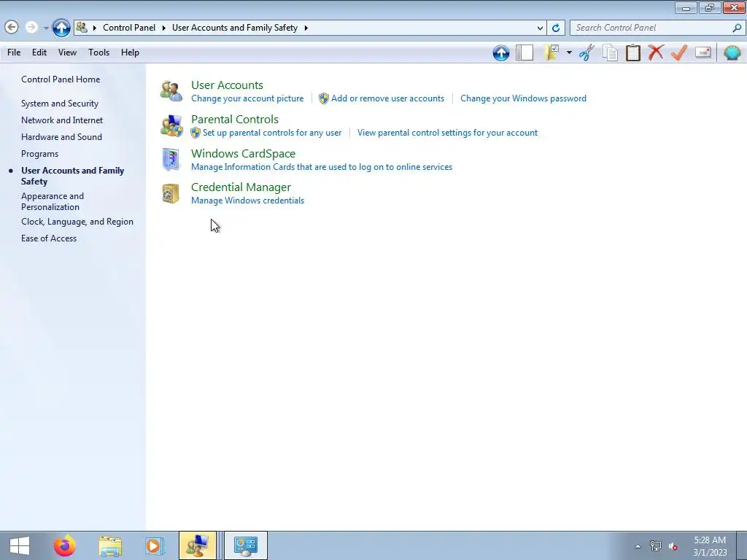Open Network and Internet category
Viewport: 747px width, 560px height.
pos(62,120)
